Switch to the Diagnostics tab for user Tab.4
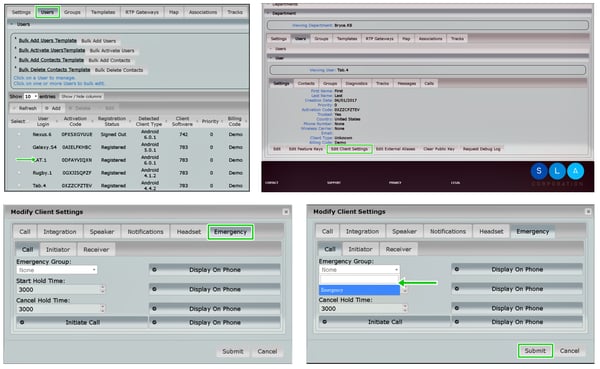 [x=356, y=83]
